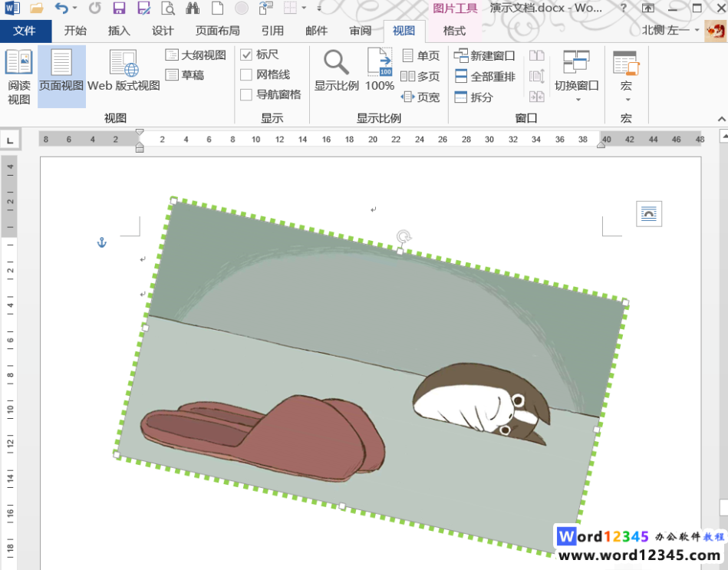This screenshot has height=570, width=728.
Task: Click ribbon display options button
Action: click(648, 8)
